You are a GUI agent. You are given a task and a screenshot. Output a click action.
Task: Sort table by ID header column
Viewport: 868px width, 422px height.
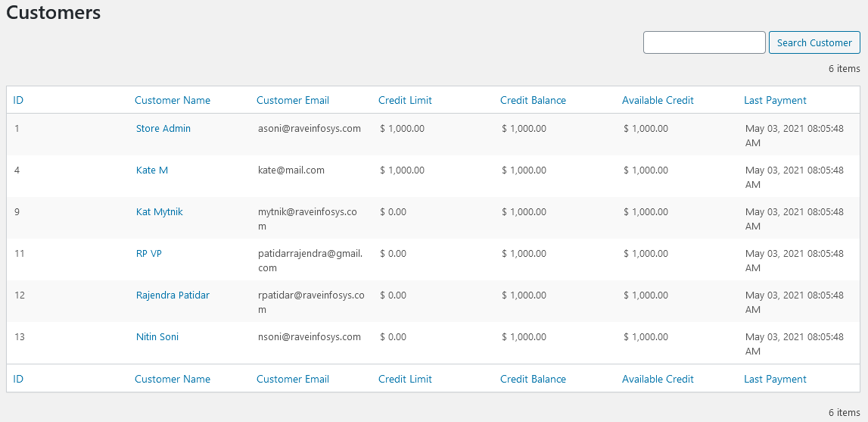coord(18,100)
